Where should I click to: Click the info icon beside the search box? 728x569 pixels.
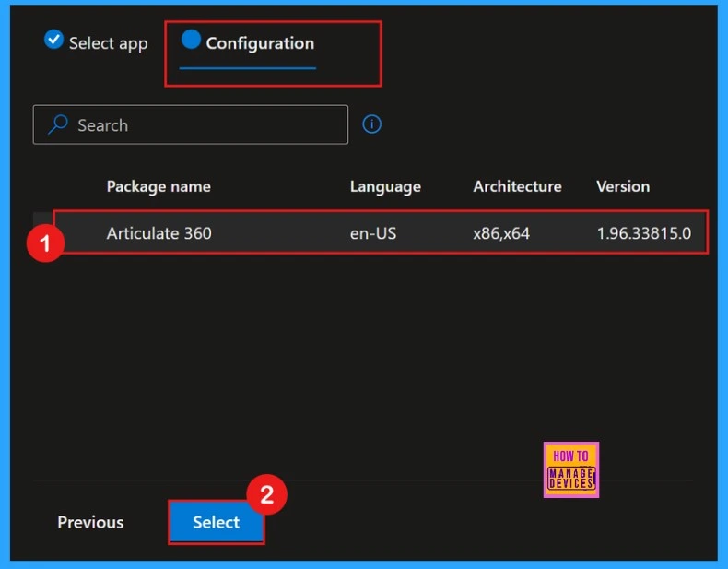click(372, 124)
